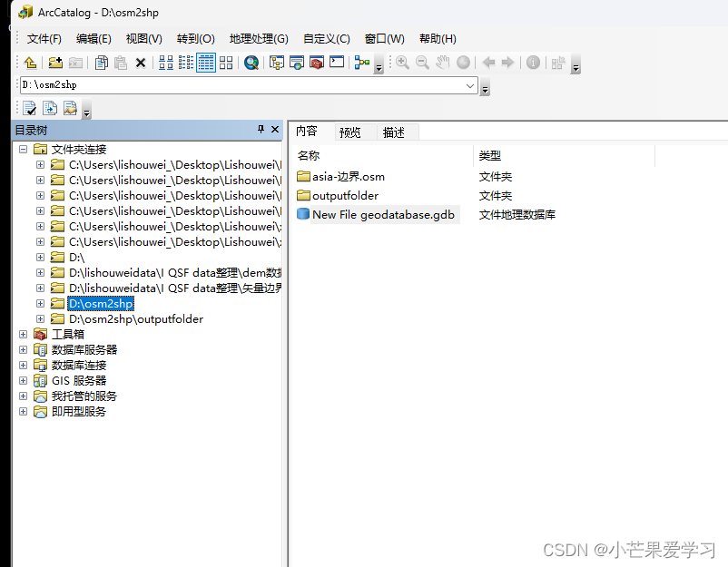Click the Zoom In magnifier icon
This screenshot has height=567, width=728.
click(402, 63)
